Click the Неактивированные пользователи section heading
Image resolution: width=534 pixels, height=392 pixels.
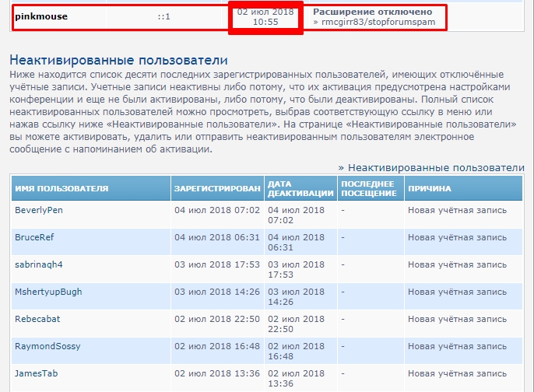pyautogui.click(x=118, y=60)
